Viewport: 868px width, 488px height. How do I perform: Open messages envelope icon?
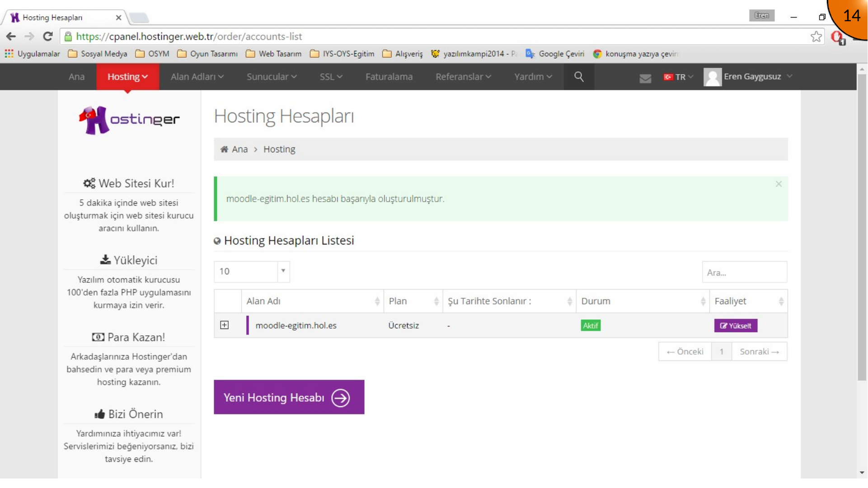point(645,78)
